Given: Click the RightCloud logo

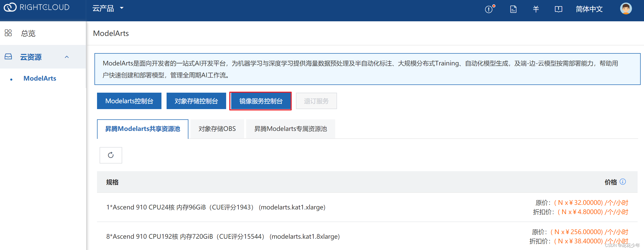Looking at the screenshot, I should pos(36,7).
